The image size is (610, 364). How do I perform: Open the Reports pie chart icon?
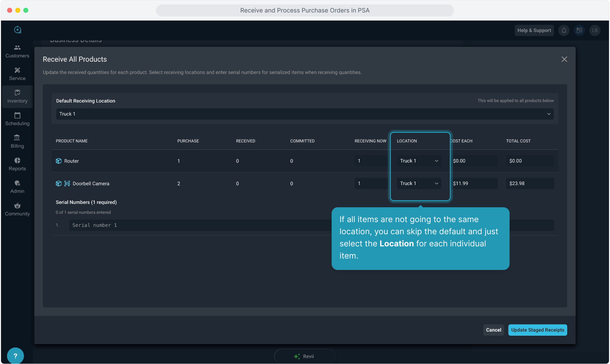(x=17, y=161)
